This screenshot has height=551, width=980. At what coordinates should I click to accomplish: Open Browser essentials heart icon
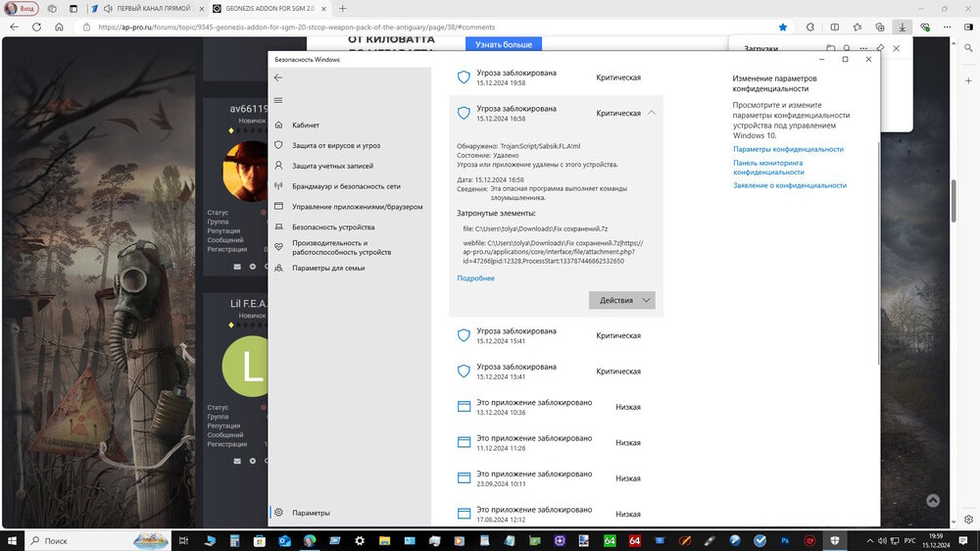(x=925, y=26)
